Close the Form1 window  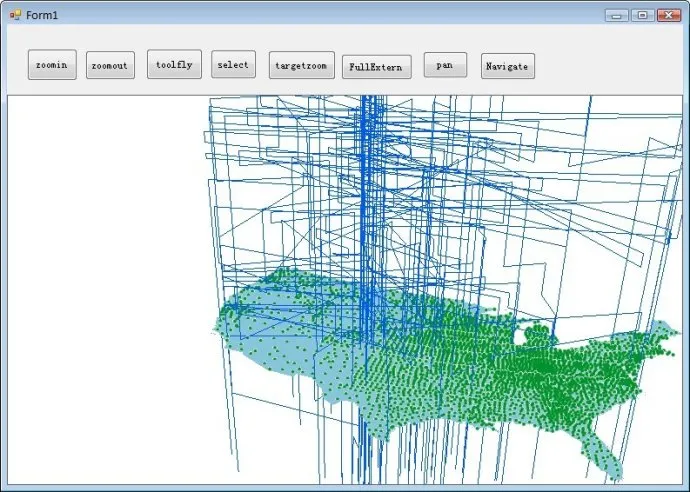pyautogui.click(x=669, y=15)
